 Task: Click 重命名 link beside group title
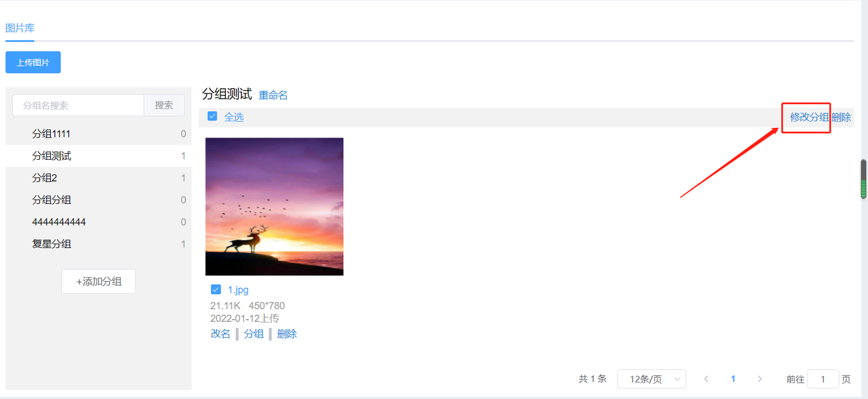point(273,96)
